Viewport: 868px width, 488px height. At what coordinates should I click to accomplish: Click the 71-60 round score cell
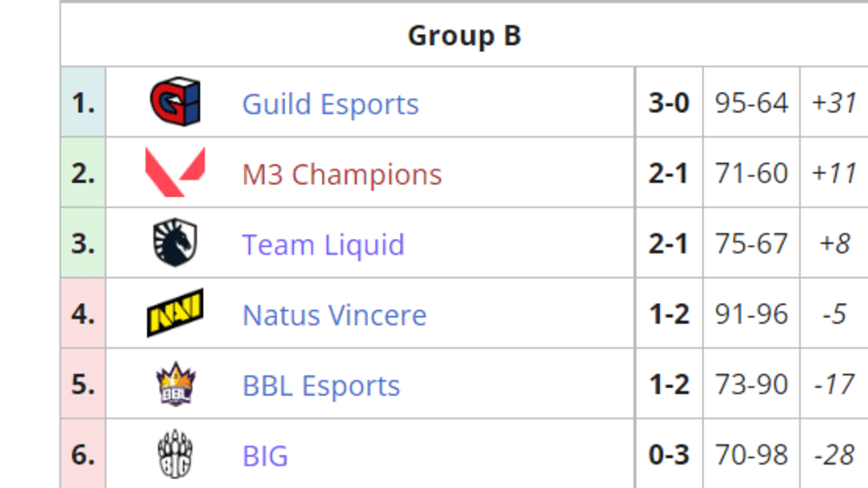[x=751, y=173]
